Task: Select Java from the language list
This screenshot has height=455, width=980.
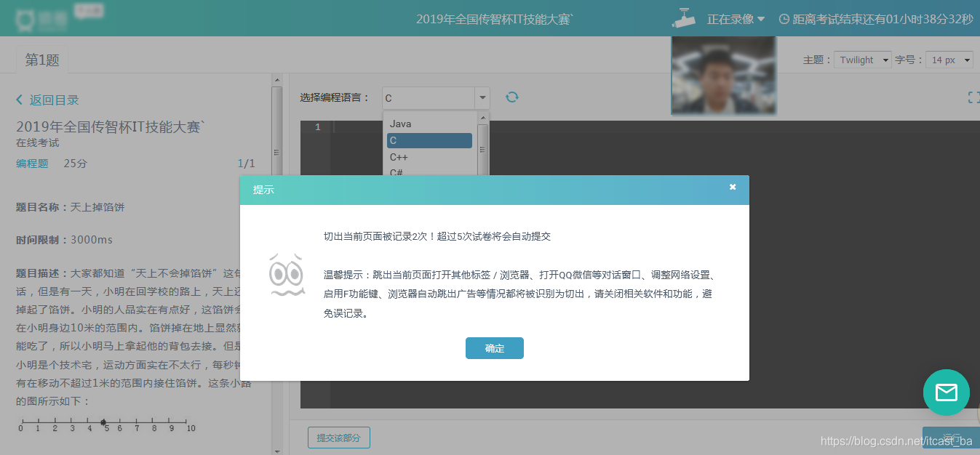Action: 400,124
